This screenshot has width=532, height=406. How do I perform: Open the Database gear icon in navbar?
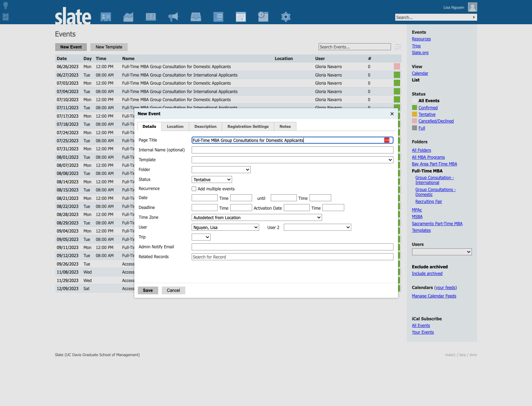click(286, 17)
